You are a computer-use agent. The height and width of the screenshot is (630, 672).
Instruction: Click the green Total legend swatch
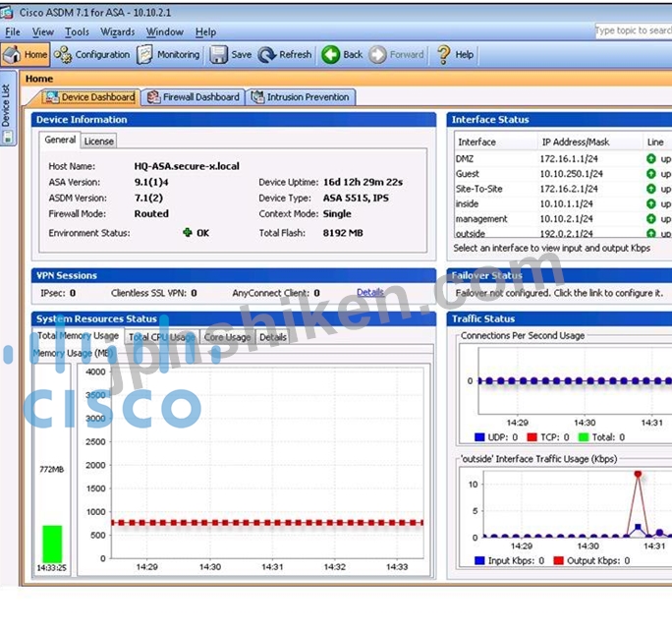(584, 437)
